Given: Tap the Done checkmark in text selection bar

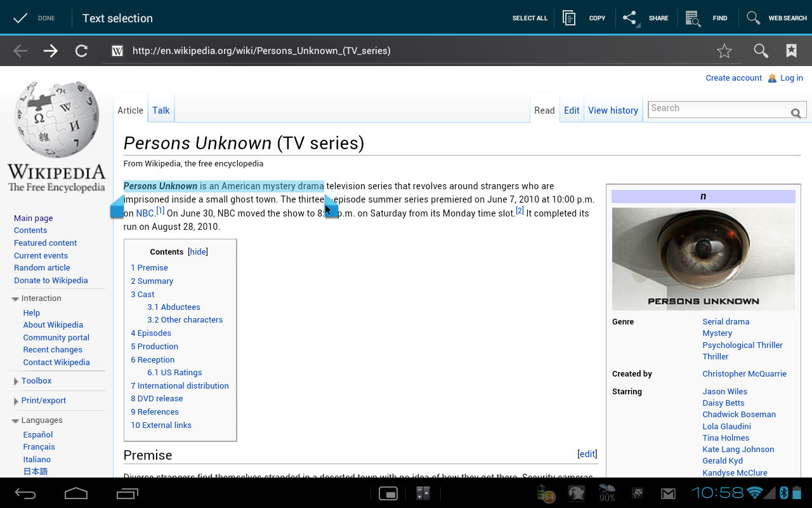Looking at the screenshot, I should [x=20, y=18].
